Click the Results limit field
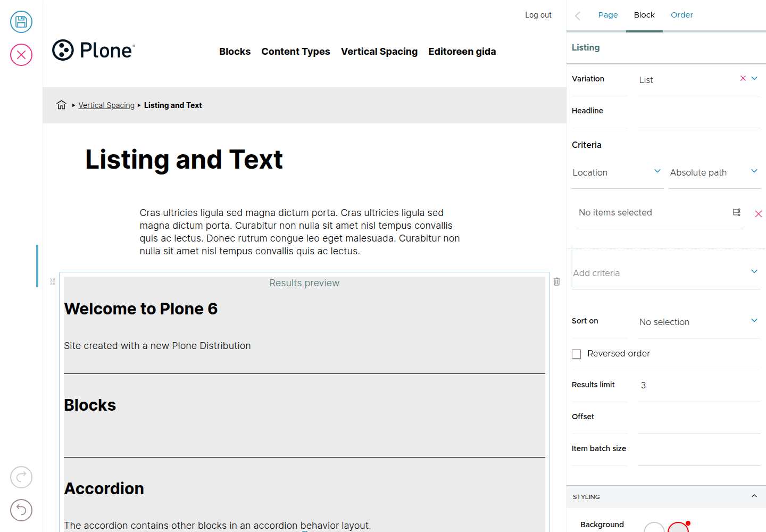This screenshot has height=532, width=766. [699, 386]
